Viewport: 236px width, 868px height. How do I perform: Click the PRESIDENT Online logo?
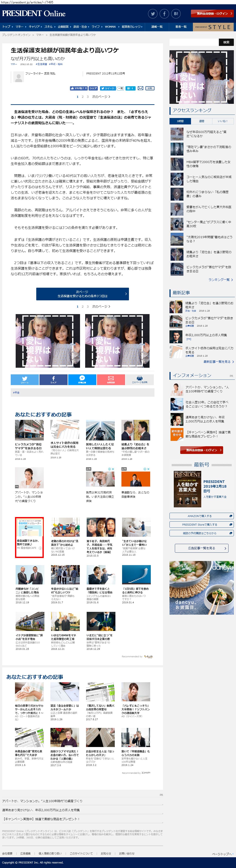pyautogui.click(x=34, y=14)
